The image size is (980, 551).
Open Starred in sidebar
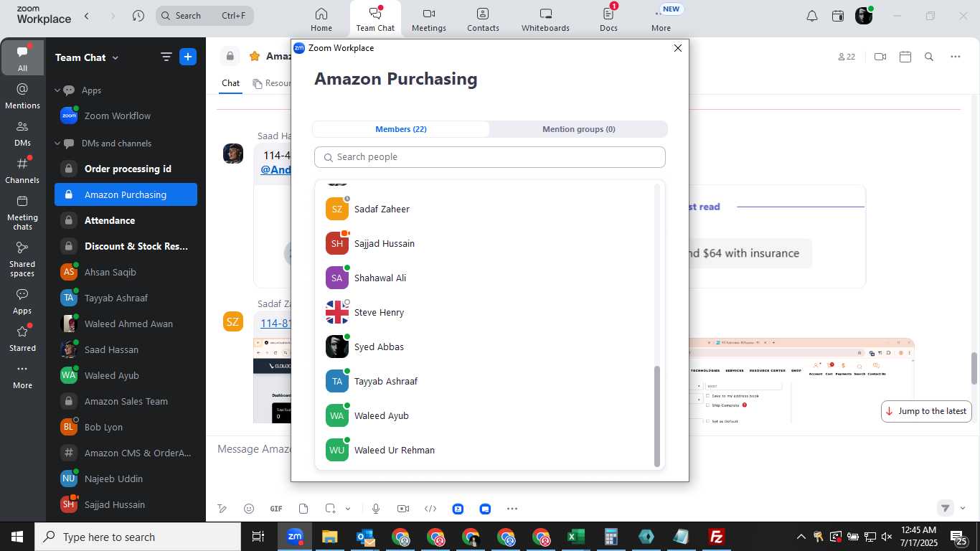[22, 339]
